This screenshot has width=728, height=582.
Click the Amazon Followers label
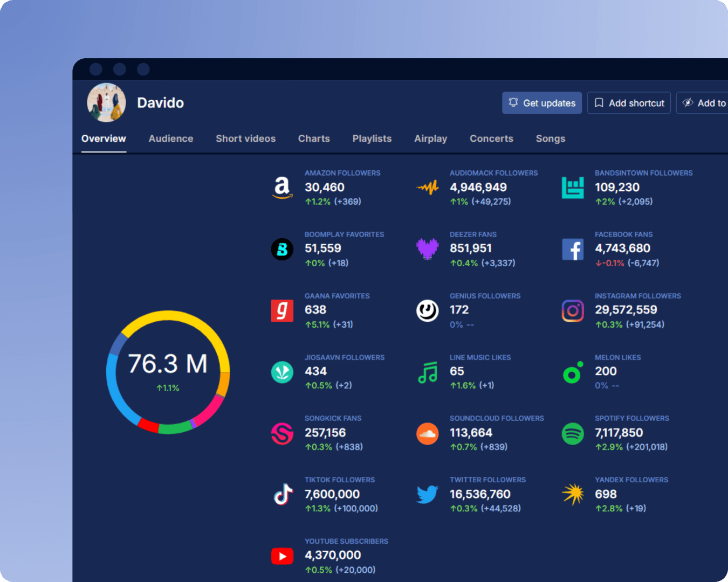pos(342,173)
